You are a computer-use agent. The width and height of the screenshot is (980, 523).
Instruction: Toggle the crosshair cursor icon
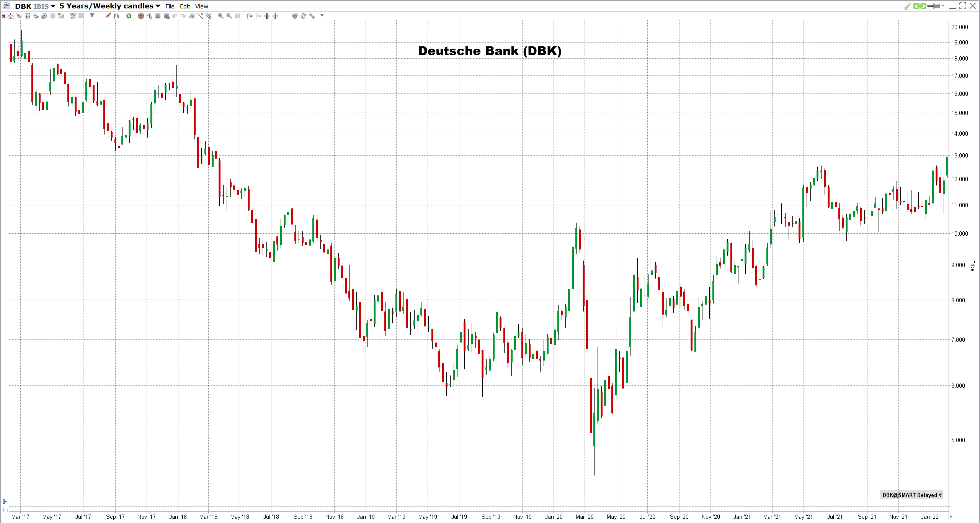click(141, 16)
